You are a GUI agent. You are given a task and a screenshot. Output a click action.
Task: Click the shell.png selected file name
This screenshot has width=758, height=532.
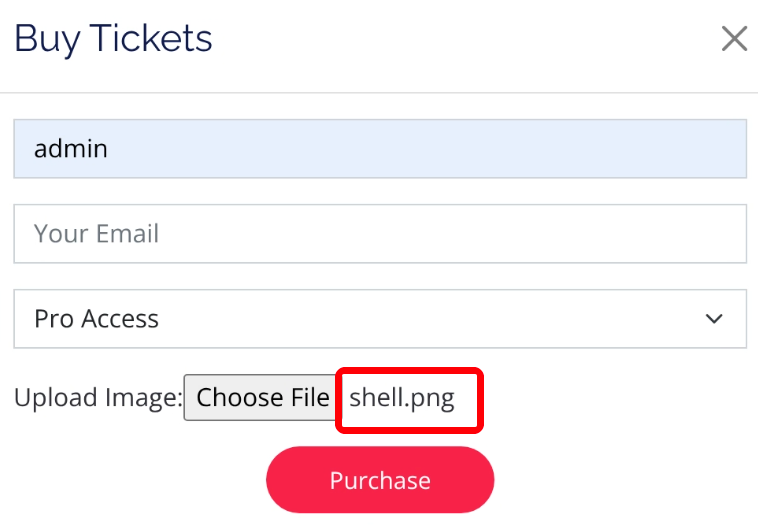(402, 398)
